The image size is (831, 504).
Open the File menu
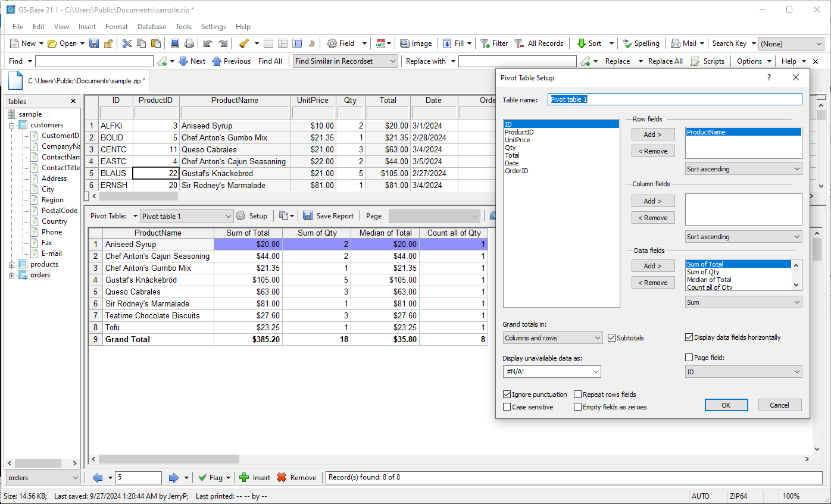pyautogui.click(x=18, y=27)
